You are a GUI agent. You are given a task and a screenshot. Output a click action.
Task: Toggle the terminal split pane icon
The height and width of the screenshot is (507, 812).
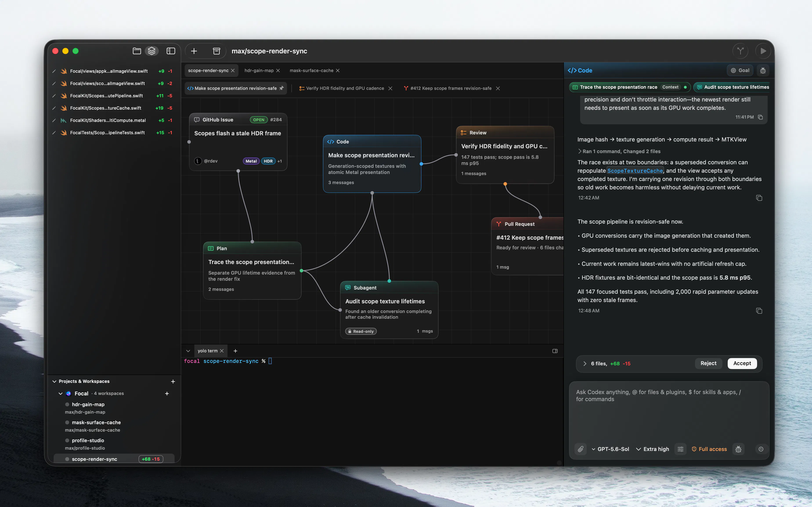pos(555,351)
